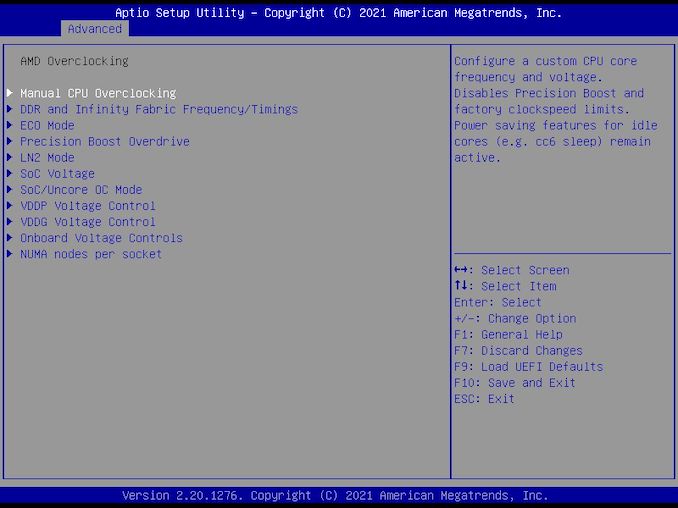Click the 'F1: General Help' hint
Screen dimensions: 678x508
(508, 335)
